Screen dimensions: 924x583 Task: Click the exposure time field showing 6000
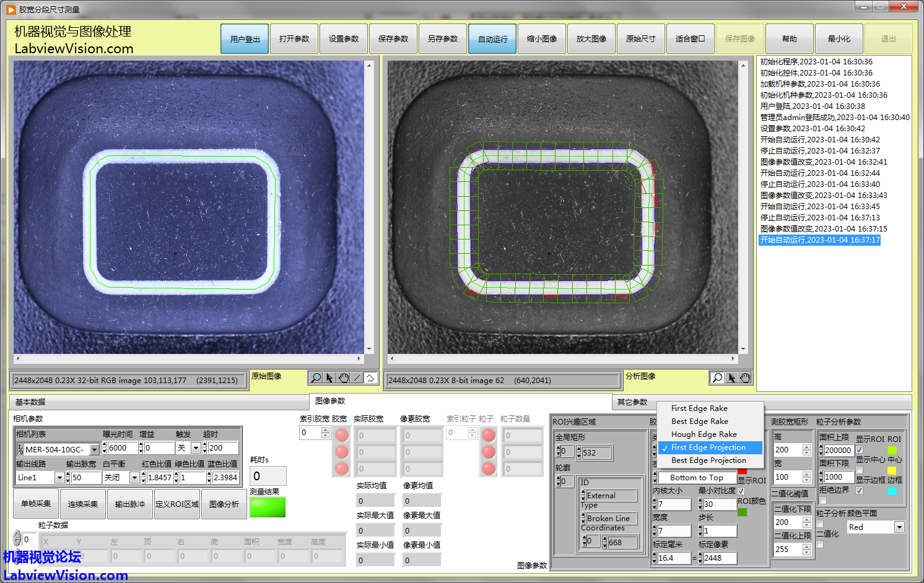[123, 447]
